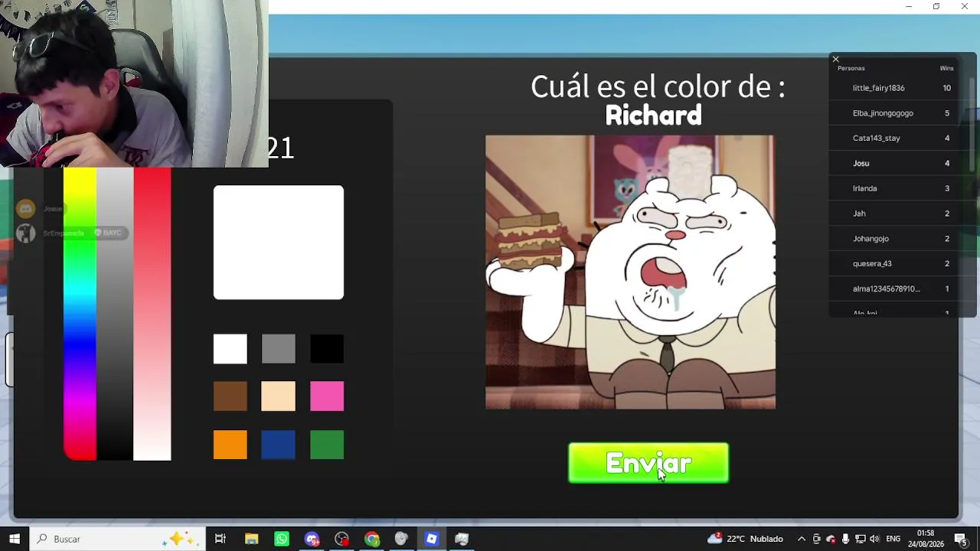This screenshot has width=980, height=551.
Task: Open the weather widget showing 22°C Nublado
Action: pos(745,539)
